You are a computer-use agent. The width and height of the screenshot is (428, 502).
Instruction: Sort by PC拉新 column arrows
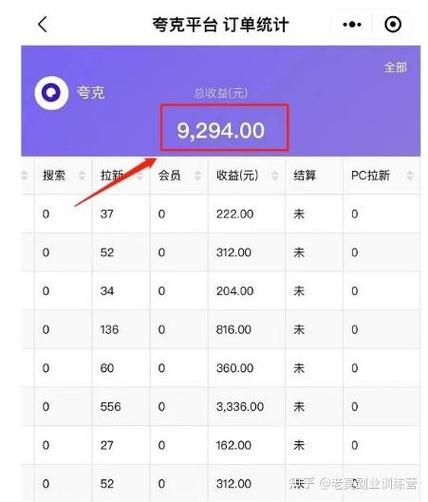tap(410, 175)
